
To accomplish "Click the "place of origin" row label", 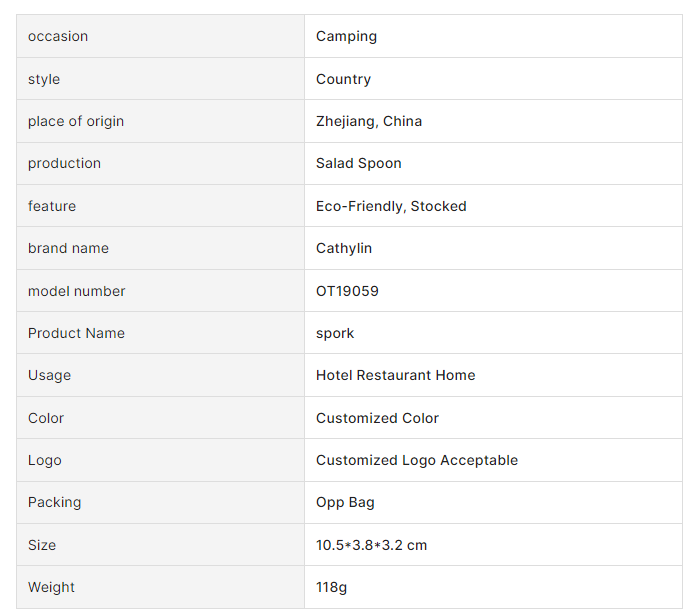I will pos(76,121).
